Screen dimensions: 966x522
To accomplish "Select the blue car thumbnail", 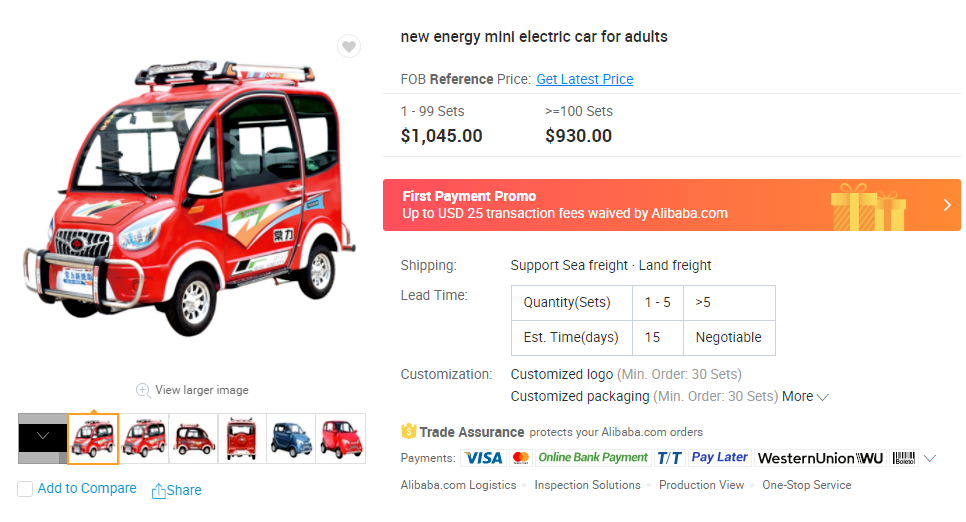I will [x=291, y=438].
